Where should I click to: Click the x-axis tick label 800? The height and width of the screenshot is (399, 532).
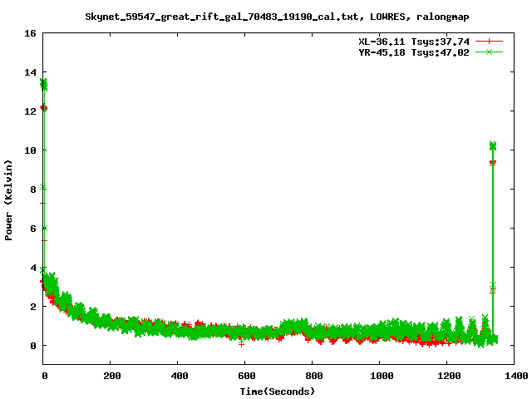pyautogui.click(x=313, y=376)
